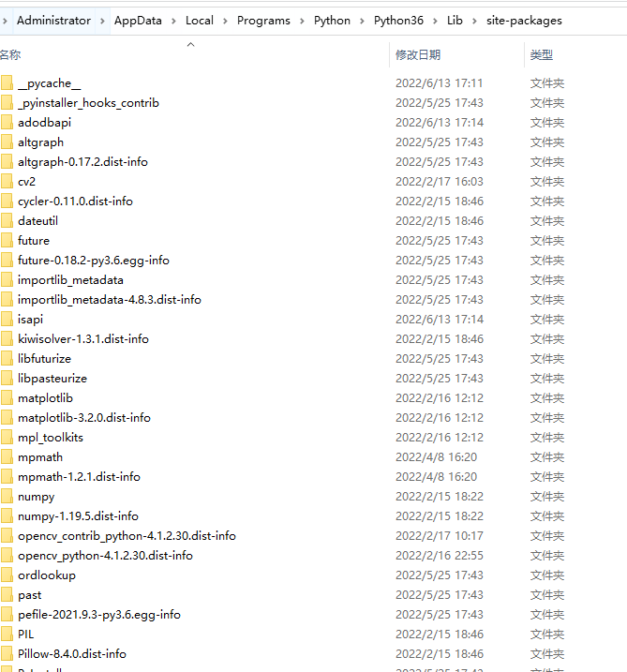Click date 2022/4/8 16:20 of mpmath

pyautogui.click(x=437, y=457)
